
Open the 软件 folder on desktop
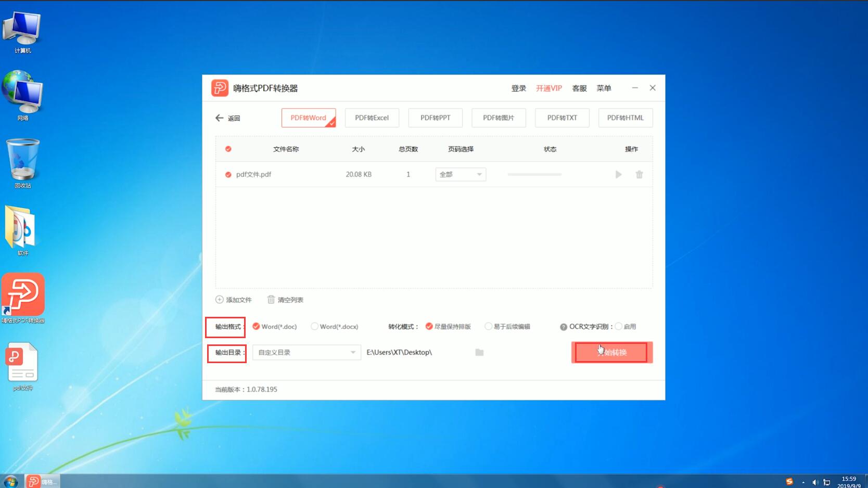22,230
